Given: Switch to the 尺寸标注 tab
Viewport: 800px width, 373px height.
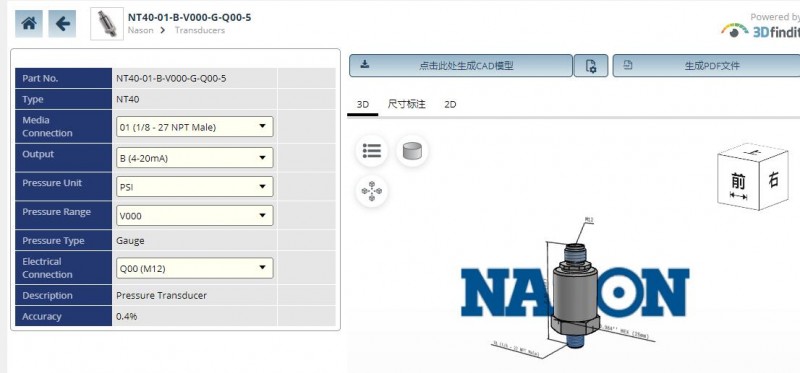Looking at the screenshot, I should (x=407, y=105).
